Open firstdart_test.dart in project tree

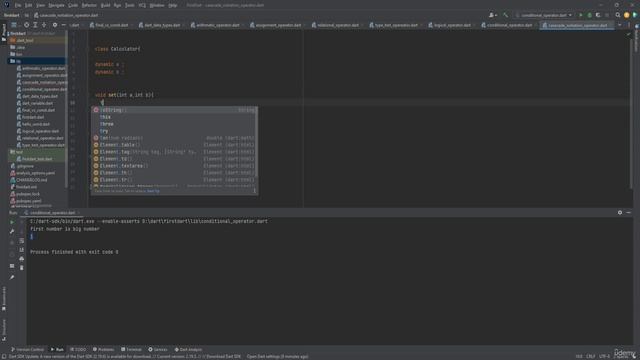coord(37,159)
